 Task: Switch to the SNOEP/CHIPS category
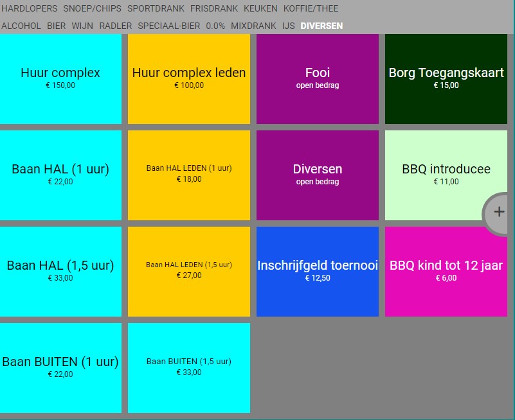(92, 9)
